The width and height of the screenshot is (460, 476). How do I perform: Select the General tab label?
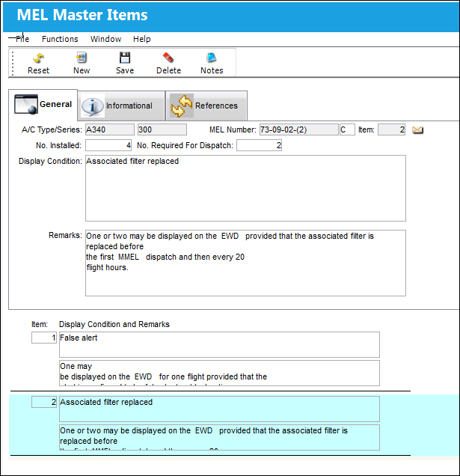click(55, 104)
